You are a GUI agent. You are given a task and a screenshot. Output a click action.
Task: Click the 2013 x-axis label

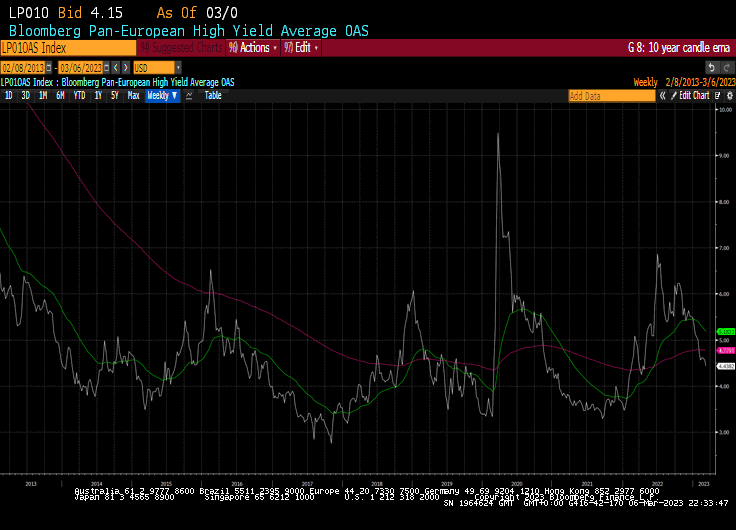[x=31, y=484]
